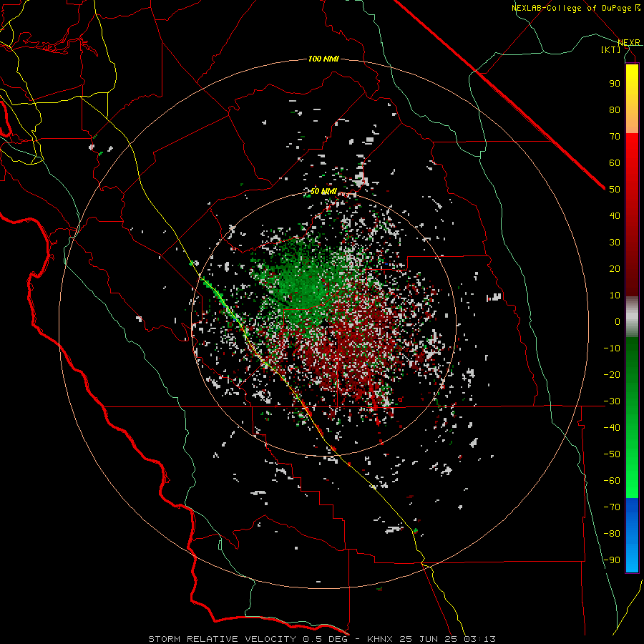The width and height of the screenshot is (644, 644).
Task: Click the -40 value on velocity scale
Action: [612, 428]
